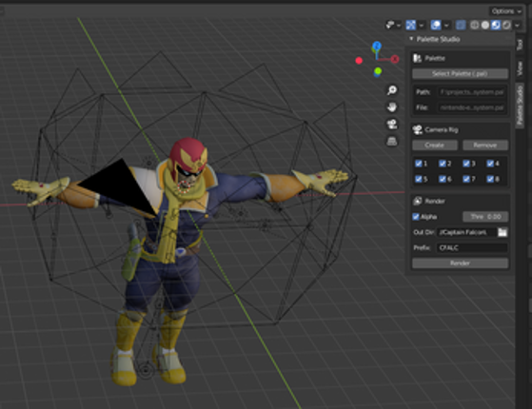
Task: Toggle the camera view icon
Action: tap(392, 124)
